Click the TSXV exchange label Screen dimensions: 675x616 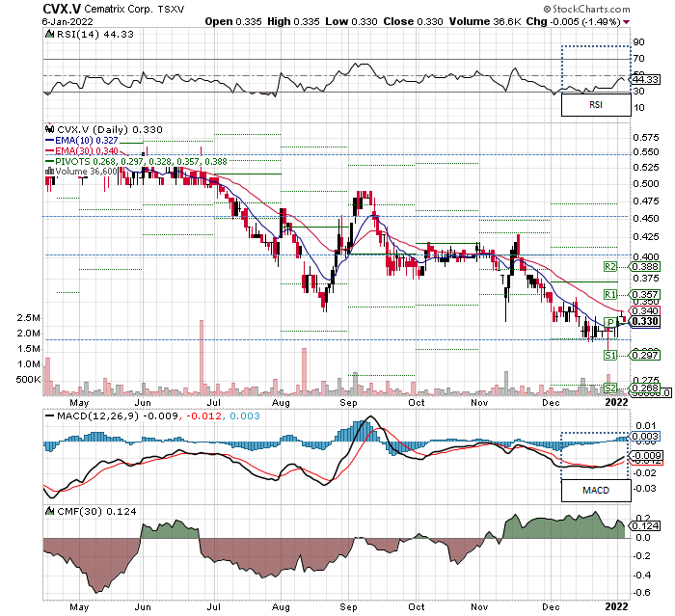coord(171,10)
